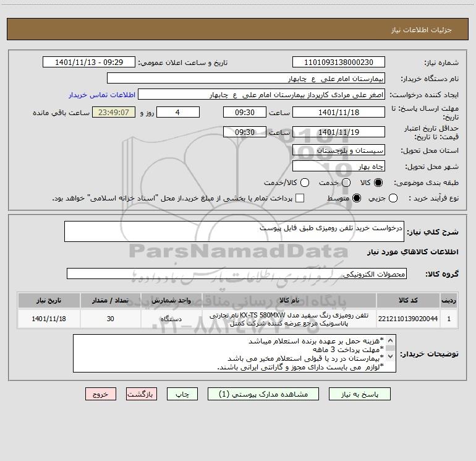Click the تعداد / مقدار column header
The width and height of the screenshot is (476, 461).
pyautogui.click(x=111, y=300)
